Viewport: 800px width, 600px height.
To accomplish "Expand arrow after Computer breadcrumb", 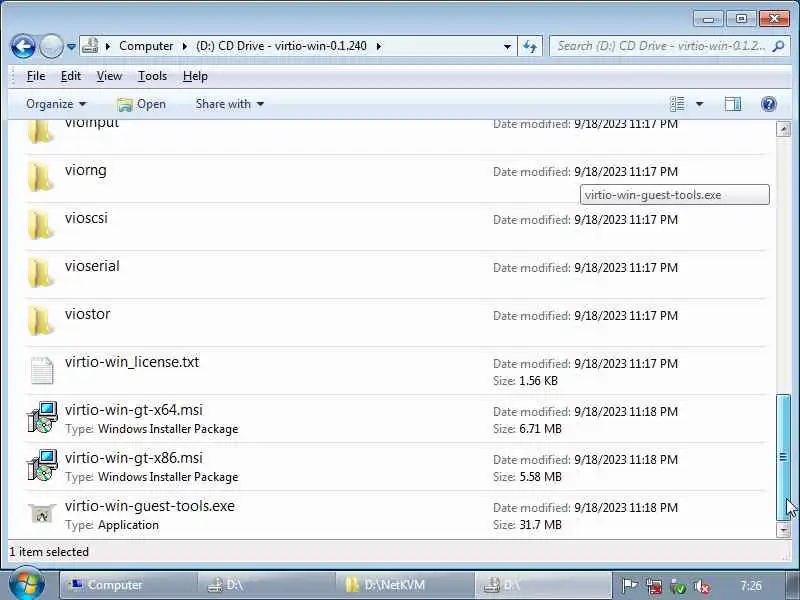I will point(185,46).
